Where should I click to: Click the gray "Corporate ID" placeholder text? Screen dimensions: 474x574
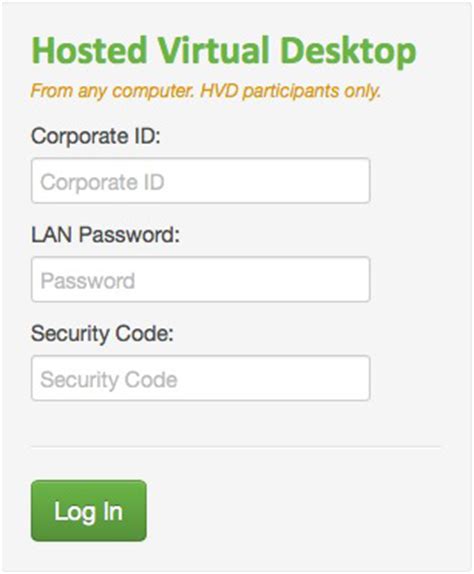(x=102, y=182)
